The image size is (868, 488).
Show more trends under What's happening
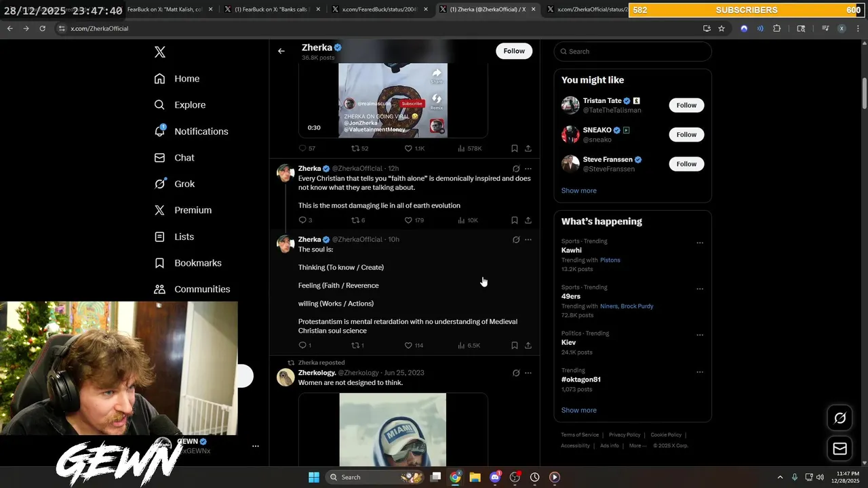click(x=579, y=410)
